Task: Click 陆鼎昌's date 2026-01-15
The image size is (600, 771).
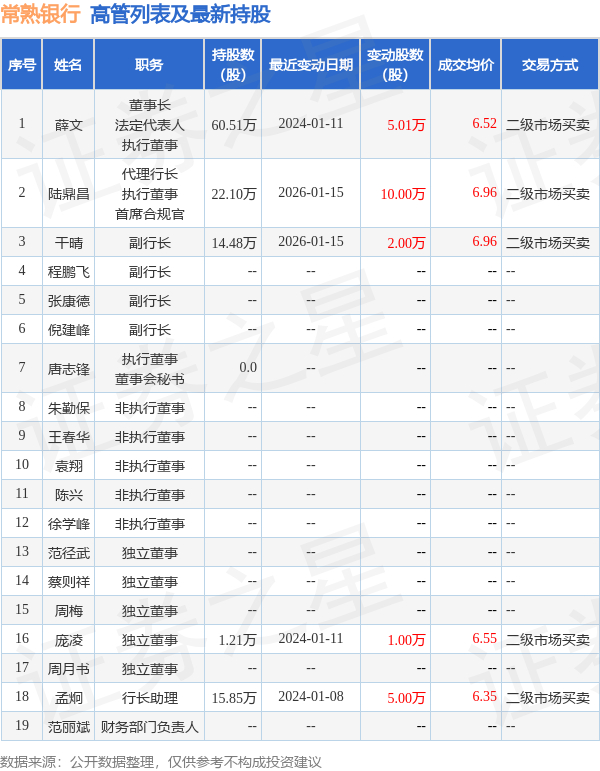Action: [x=311, y=192]
